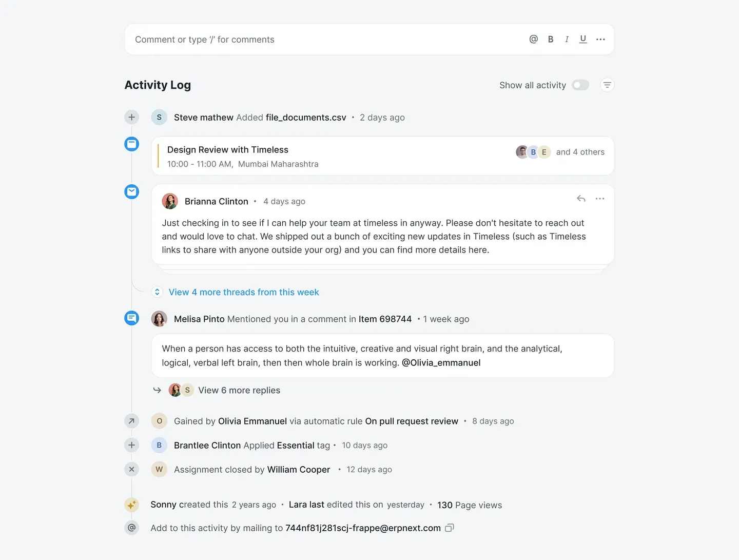Open more options on Brianna Clinton's email
The image size is (739, 560).
click(x=600, y=199)
